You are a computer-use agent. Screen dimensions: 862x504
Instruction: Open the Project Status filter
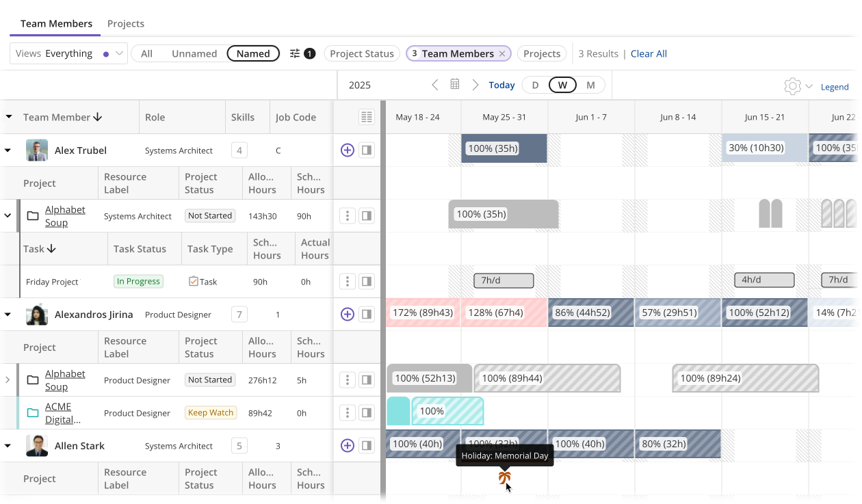(x=362, y=53)
